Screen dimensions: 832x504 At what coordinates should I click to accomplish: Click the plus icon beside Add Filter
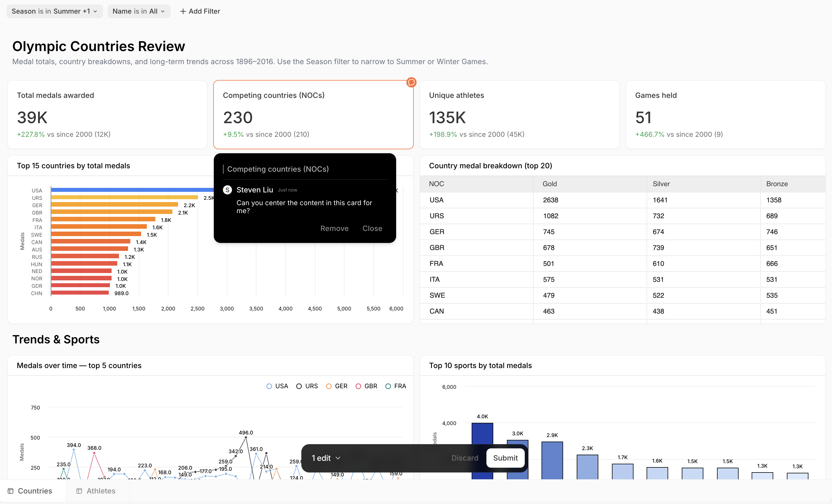pos(183,11)
